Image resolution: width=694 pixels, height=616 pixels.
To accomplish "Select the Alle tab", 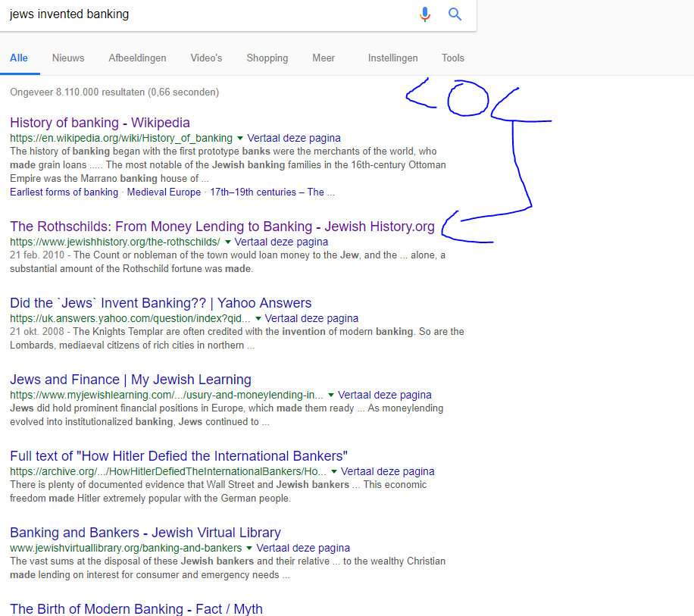I will click(x=19, y=58).
